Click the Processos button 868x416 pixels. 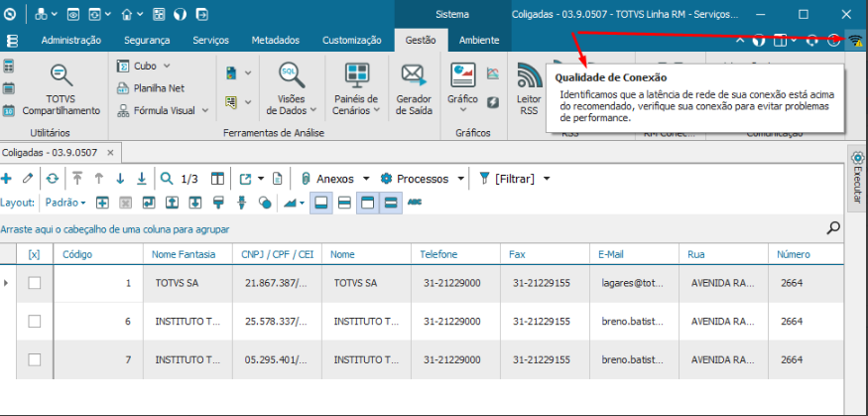[x=416, y=179]
